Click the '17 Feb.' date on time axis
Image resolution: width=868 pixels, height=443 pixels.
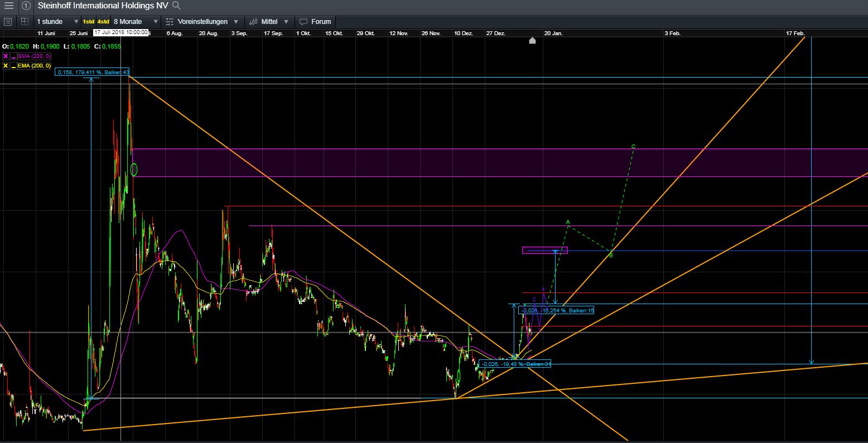[x=795, y=33]
